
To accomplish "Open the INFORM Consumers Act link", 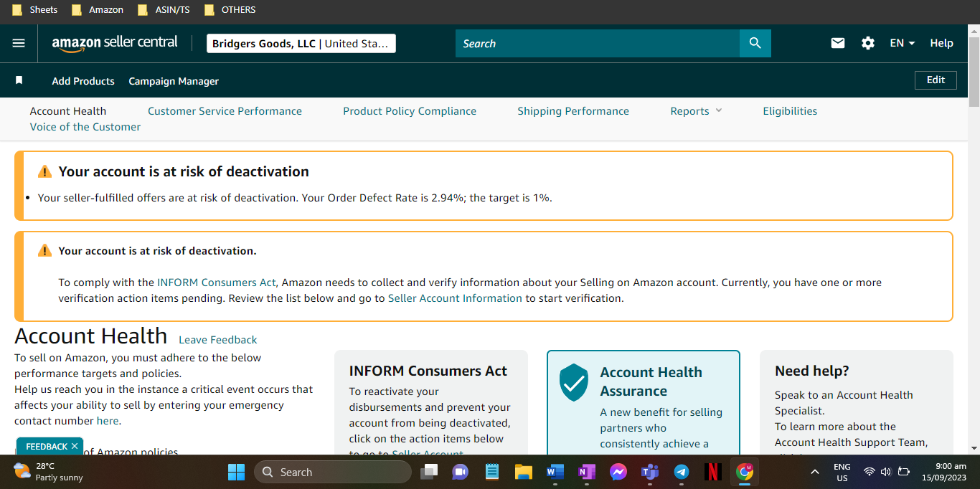I will click(x=216, y=282).
